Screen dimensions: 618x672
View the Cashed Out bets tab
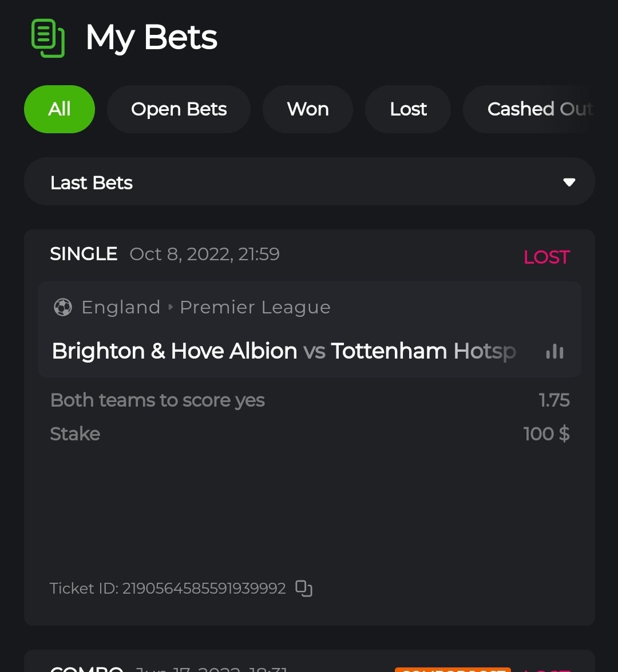pos(539,109)
